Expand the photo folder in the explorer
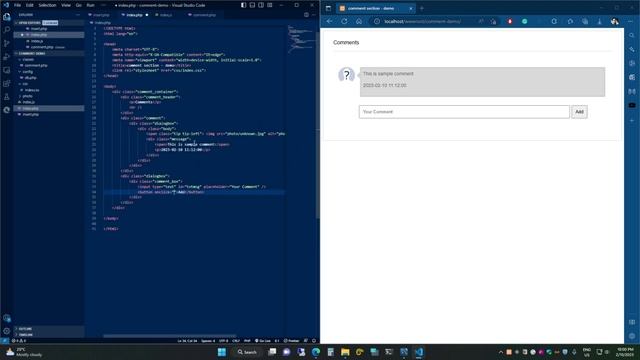 [26, 96]
